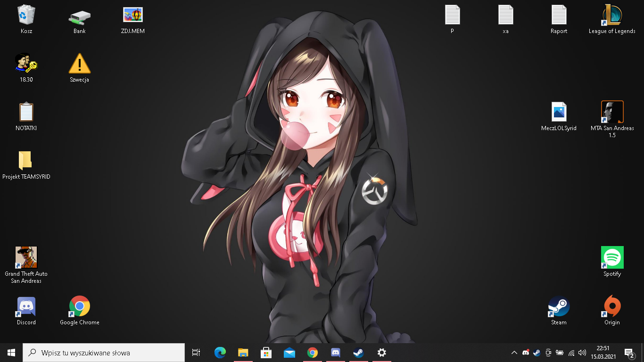Select MTA San Andreas 1.5 shortcut
The image size is (644, 362).
tap(612, 120)
